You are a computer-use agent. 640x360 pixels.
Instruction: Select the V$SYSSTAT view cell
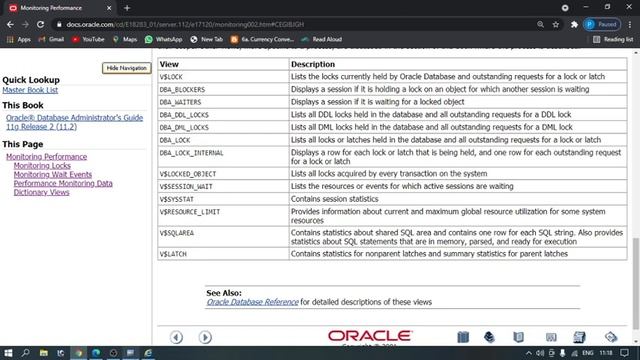pos(223,199)
